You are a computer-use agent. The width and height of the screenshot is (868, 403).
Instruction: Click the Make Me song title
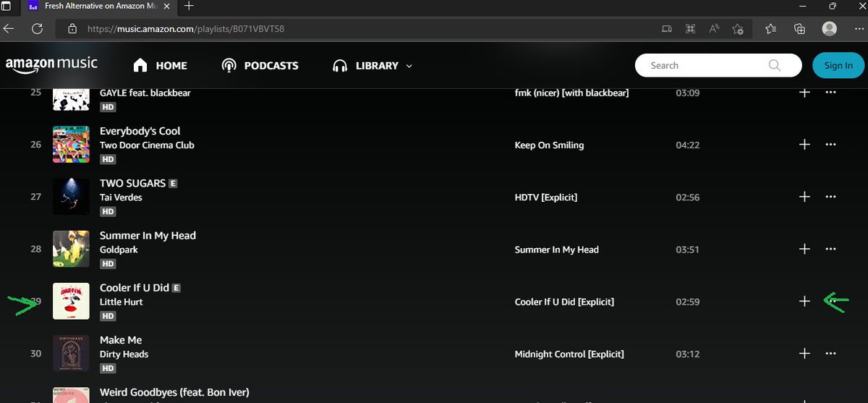121,340
